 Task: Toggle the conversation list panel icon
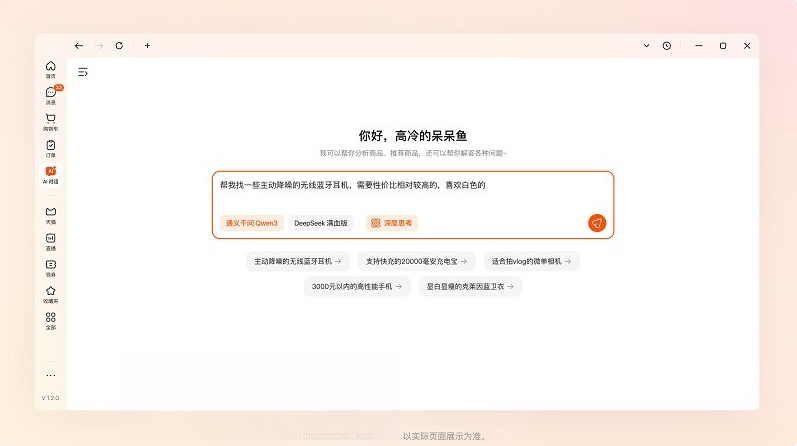pyautogui.click(x=83, y=72)
